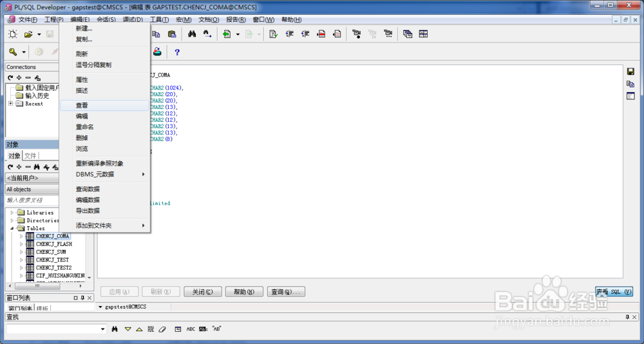644x344 pixels.
Task: Click the refresh icon in Connections panel
Action: tap(11, 78)
